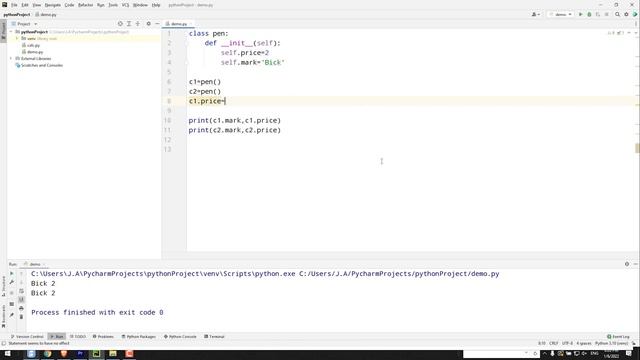
Task: Click Python interpreter in status bar
Action: tap(611, 343)
